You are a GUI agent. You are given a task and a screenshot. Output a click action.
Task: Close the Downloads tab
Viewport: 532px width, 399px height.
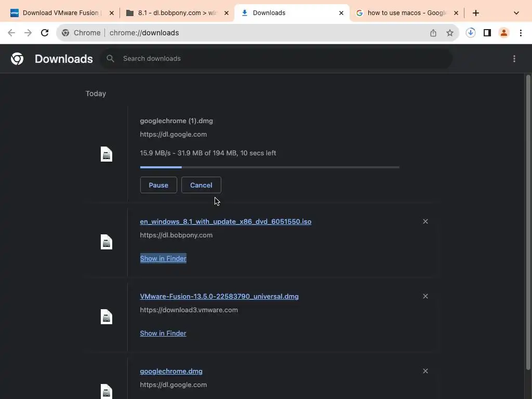[x=341, y=13]
